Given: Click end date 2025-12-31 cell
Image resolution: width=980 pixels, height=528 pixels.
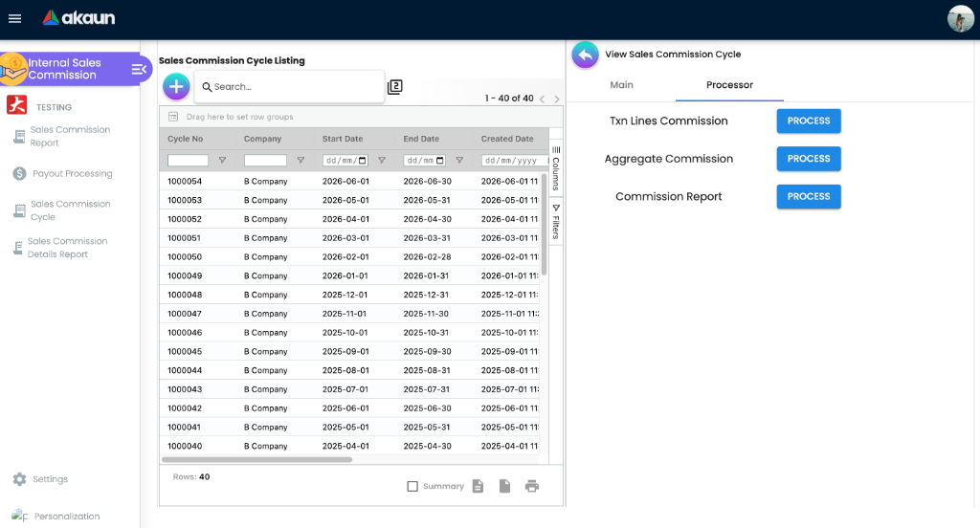Looking at the screenshot, I should coord(427,295).
